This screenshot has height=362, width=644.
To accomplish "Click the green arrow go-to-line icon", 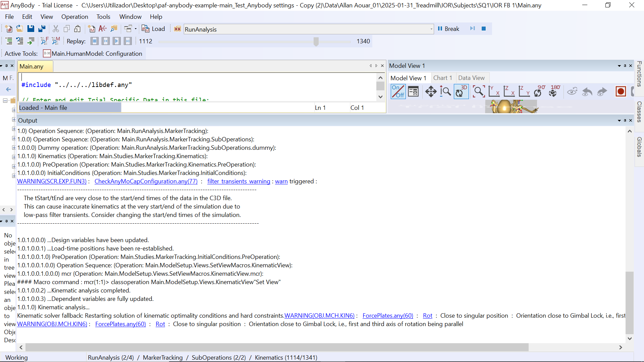I will point(31,41).
